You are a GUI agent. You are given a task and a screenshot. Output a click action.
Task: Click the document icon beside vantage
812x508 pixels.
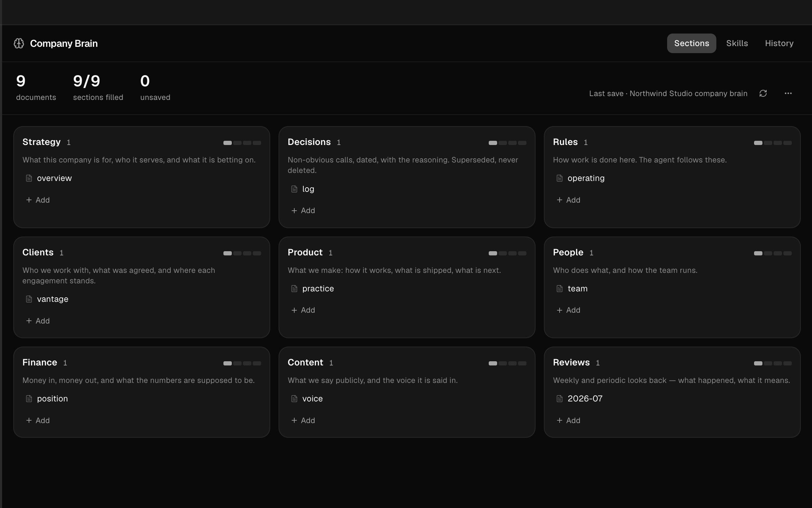pos(29,299)
